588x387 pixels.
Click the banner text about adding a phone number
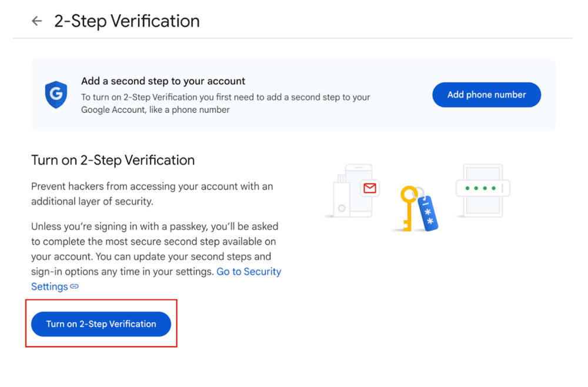coord(225,104)
